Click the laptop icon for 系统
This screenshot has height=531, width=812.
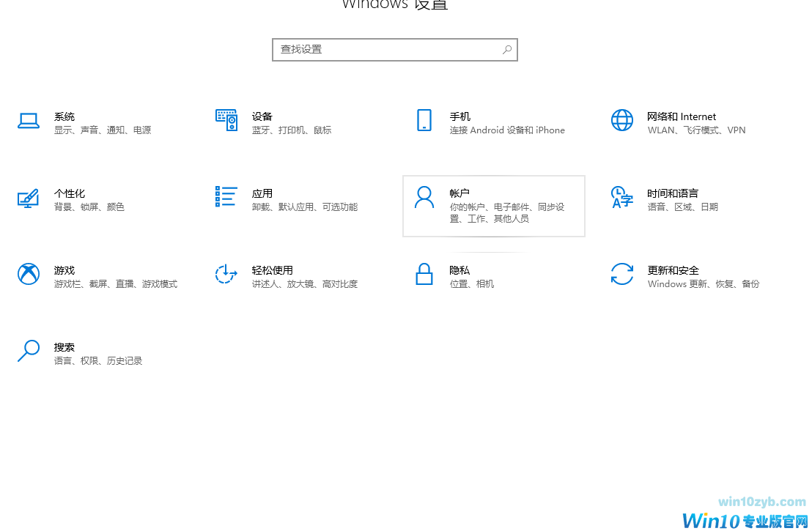click(28, 121)
